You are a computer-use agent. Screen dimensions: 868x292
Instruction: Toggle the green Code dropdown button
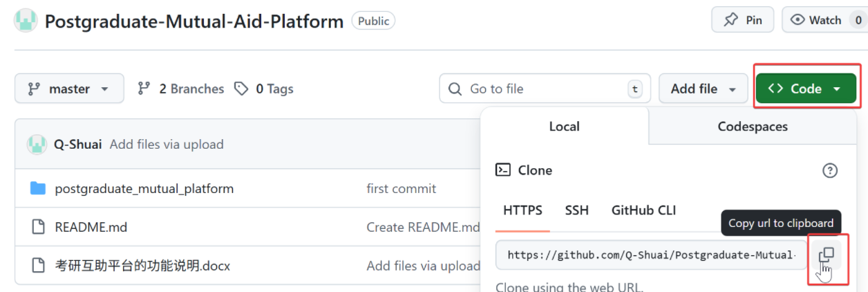click(806, 89)
